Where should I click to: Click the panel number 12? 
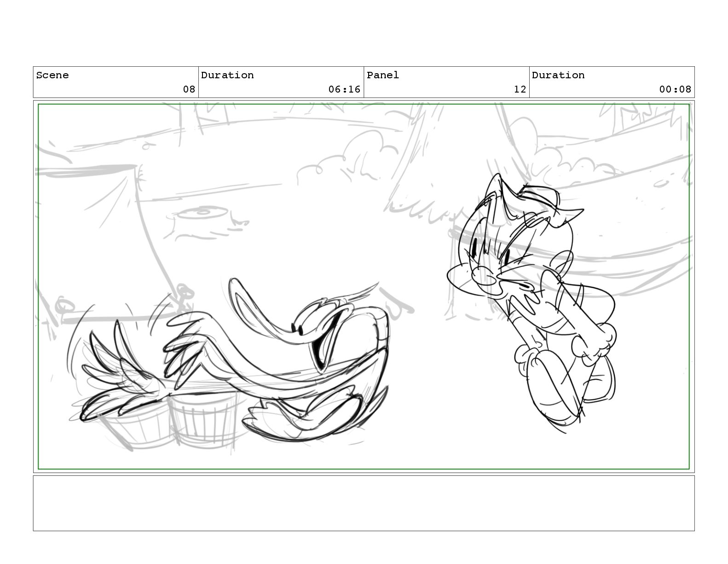click(x=520, y=89)
